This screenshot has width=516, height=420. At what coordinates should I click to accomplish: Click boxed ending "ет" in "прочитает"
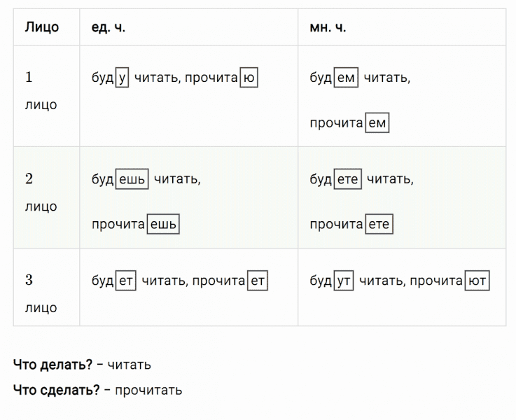tap(258, 281)
